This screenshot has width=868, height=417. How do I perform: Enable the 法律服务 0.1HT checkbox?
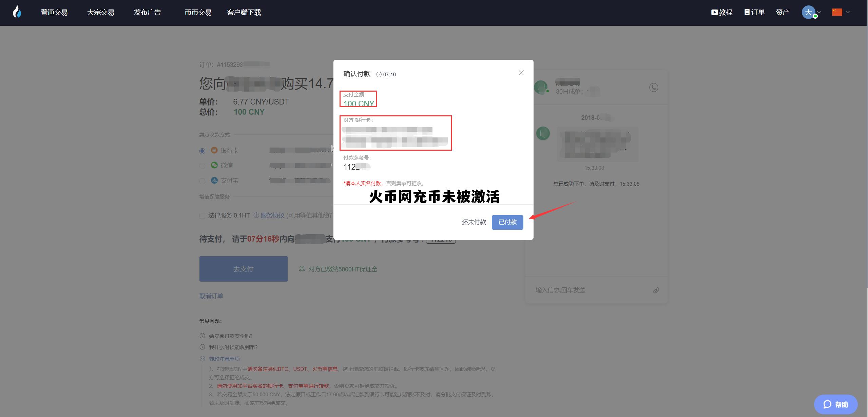(202, 216)
